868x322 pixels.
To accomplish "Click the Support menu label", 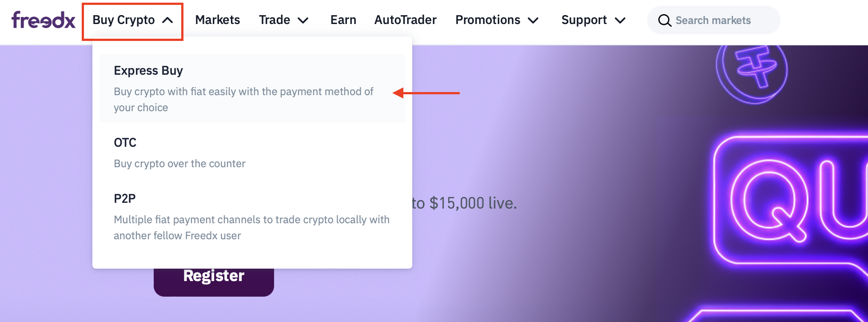I will [584, 20].
